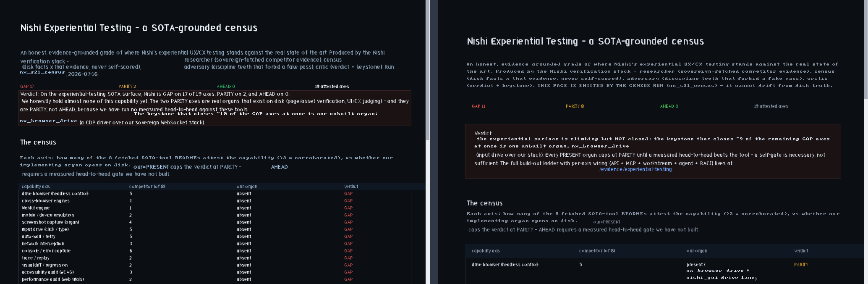Click the visual diff / regression row
Image resolution: width=868 pixels, height=284 pixels.
(215, 265)
